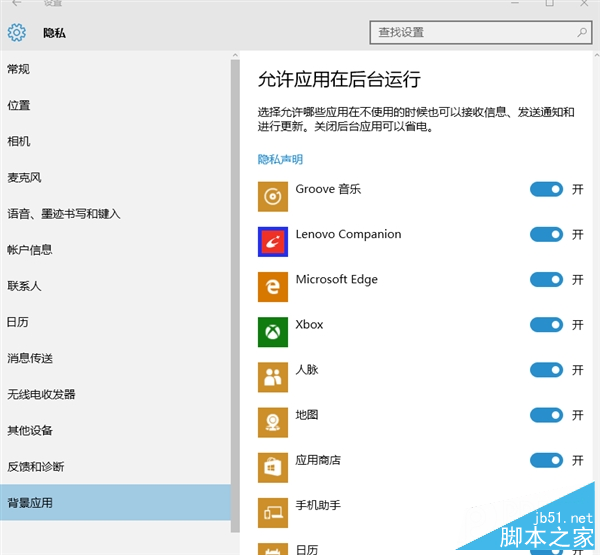Toggle the 地图 background switch
Image resolution: width=600 pixels, height=555 pixels.
click(546, 415)
